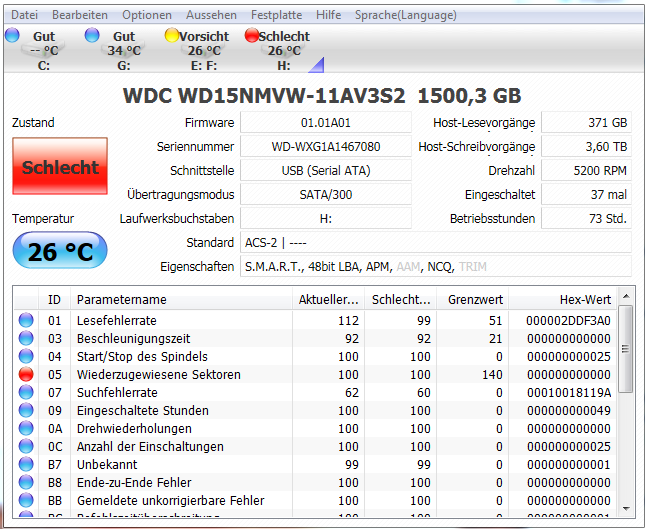This screenshot has width=645, height=529.
Task: Click the Betriebsstunden value 73 Std.
Action: point(586,218)
